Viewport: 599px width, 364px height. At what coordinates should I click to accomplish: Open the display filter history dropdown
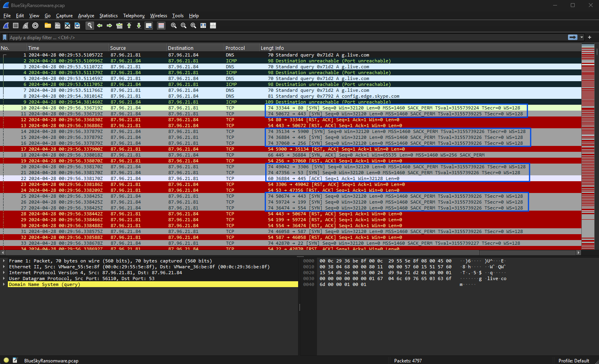[x=582, y=37]
